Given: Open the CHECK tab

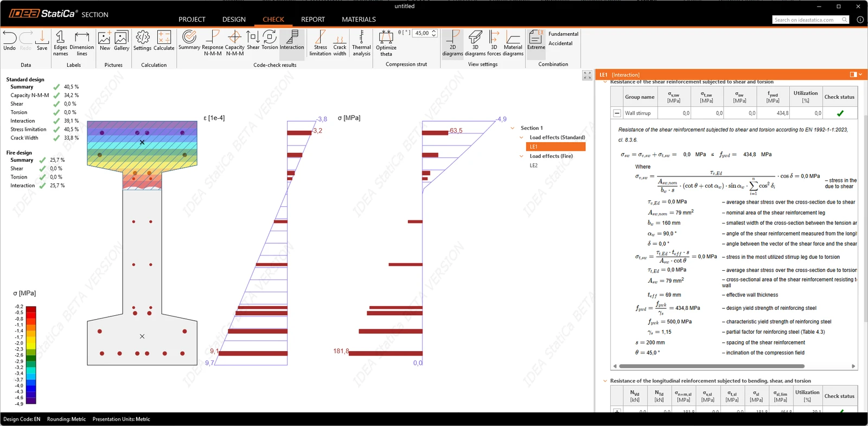Looking at the screenshot, I should click(x=273, y=20).
